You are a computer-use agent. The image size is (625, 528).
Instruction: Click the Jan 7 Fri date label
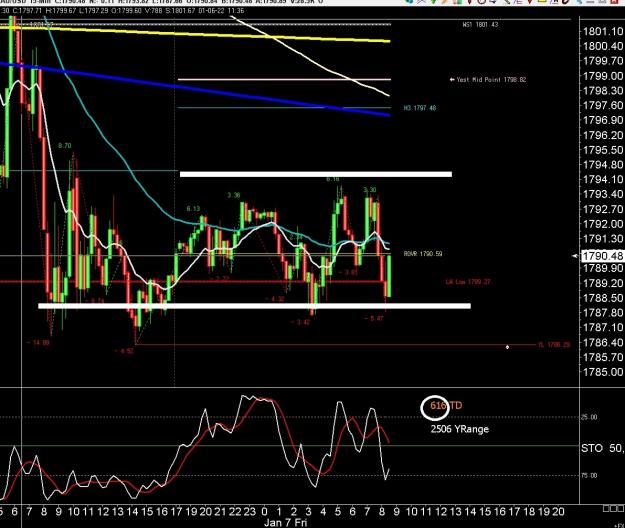click(x=286, y=522)
